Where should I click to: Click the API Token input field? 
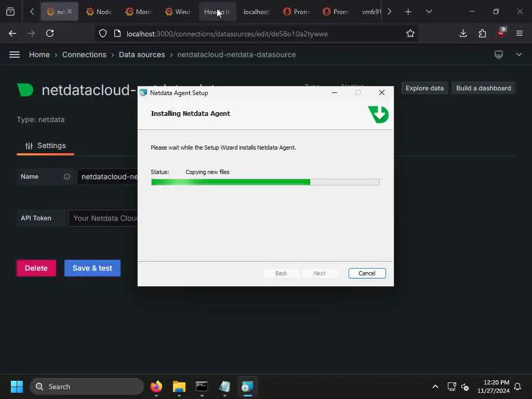pyautogui.click(x=103, y=219)
